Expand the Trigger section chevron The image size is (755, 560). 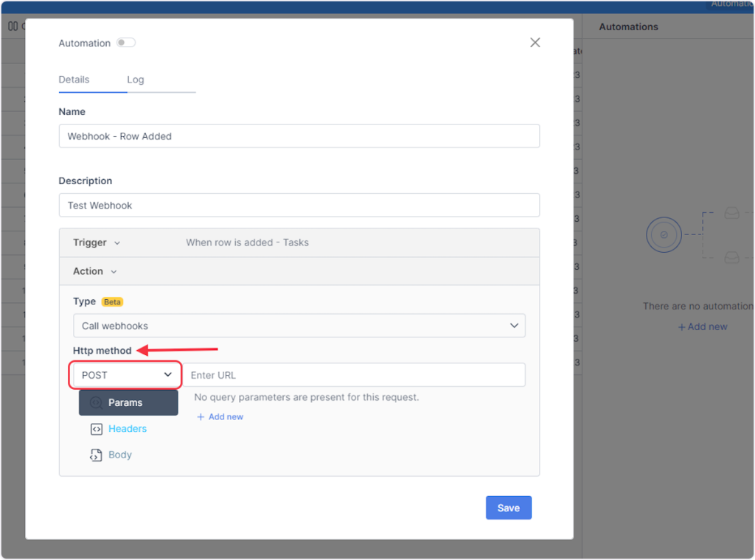pos(117,243)
